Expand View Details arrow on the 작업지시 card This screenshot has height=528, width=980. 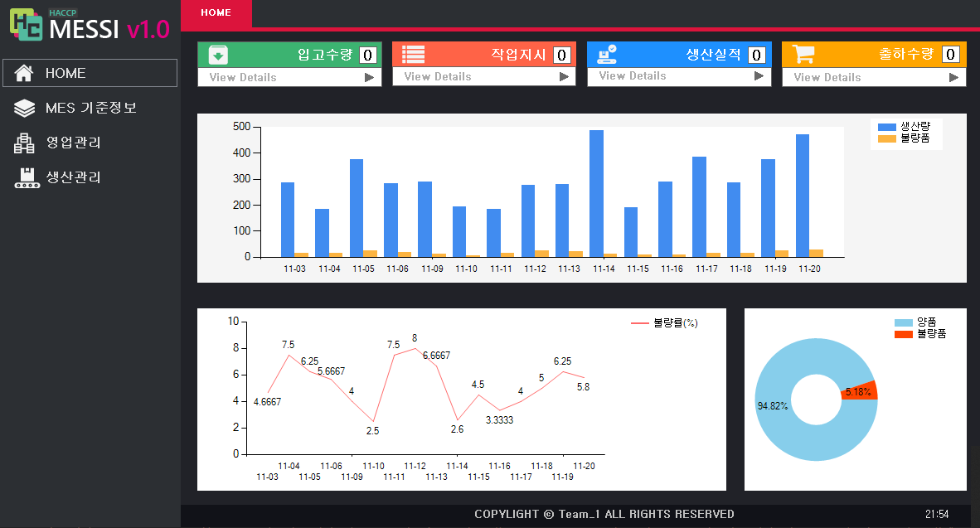point(565,77)
